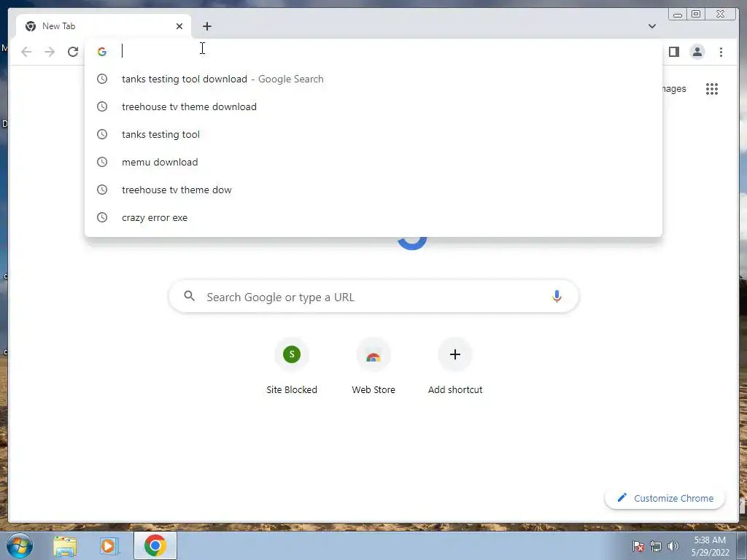
Task: Select 'memu download' history suggestion
Action: click(x=373, y=162)
